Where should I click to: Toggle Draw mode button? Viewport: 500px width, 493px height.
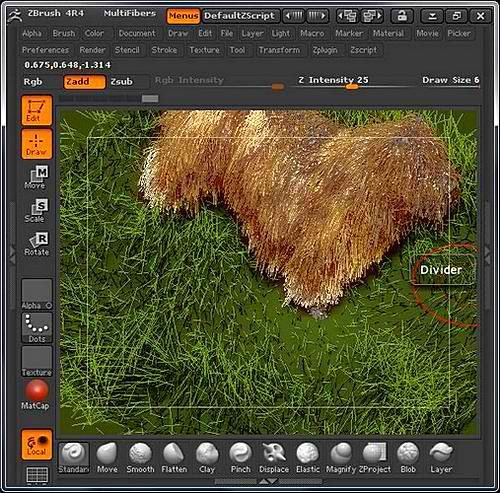pyautogui.click(x=37, y=144)
